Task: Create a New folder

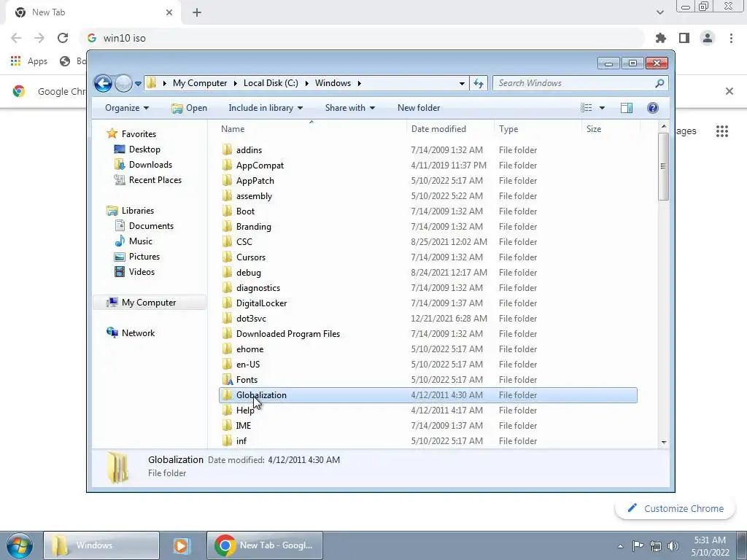Action: 419,108
